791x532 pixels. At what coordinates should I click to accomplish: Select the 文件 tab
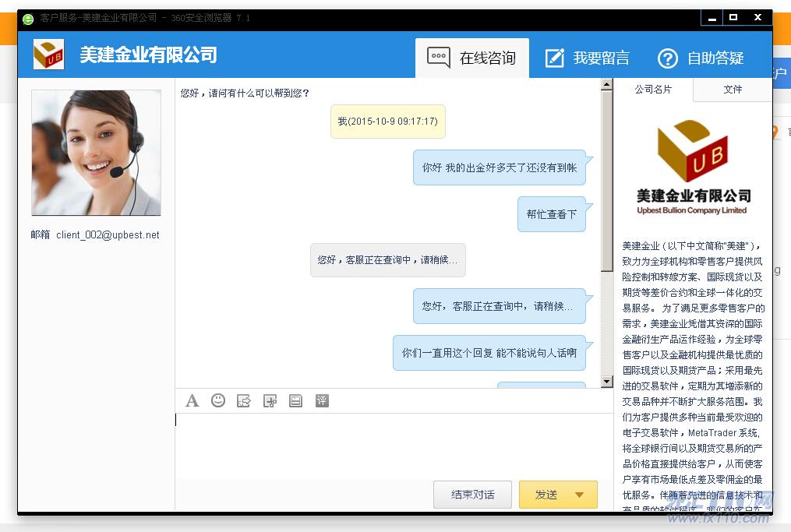[x=733, y=90]
